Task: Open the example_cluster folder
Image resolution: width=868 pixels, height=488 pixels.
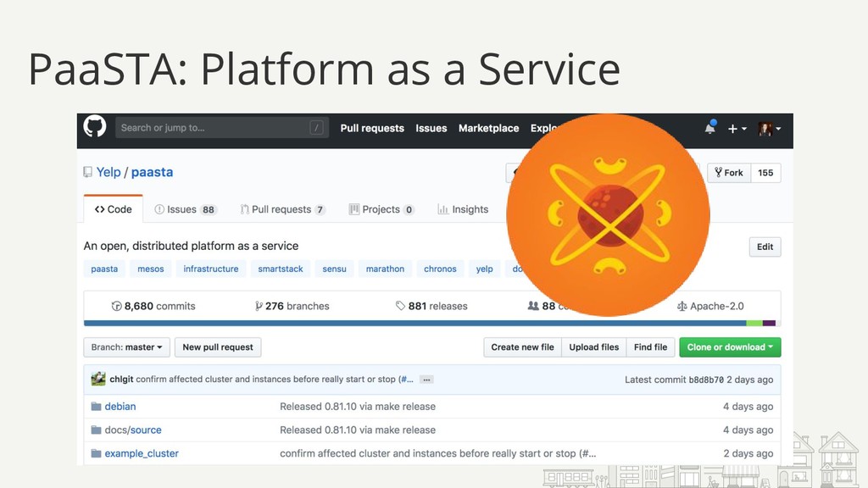Action: tap(142, 454)
